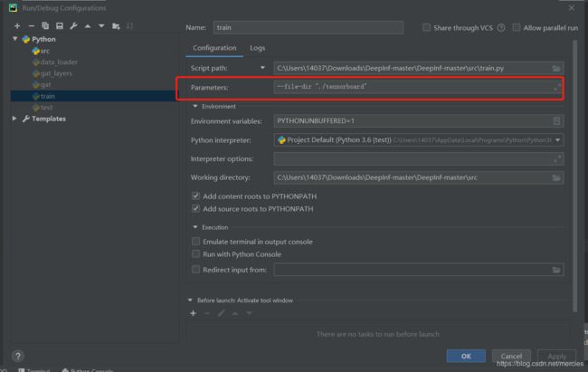This screenshot has height=372, width=588.
Task: Close the Run/Debug Configurations dialog
Action: tap(571, 7)
